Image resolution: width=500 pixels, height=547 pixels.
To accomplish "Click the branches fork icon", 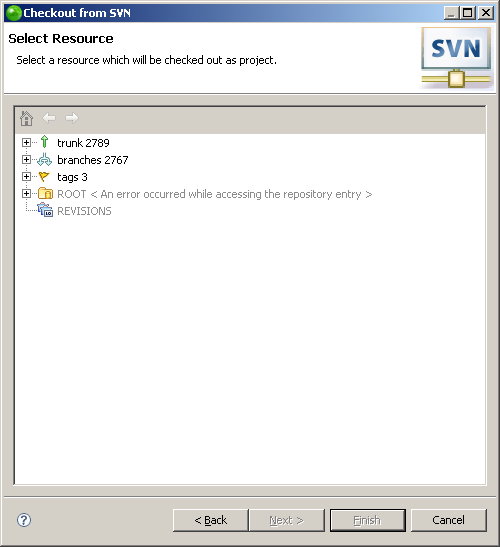I will [x=44, y=159].
